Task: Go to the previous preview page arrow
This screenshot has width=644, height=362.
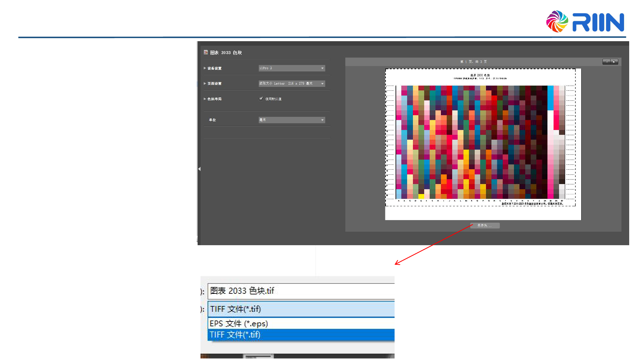Action: [x=606, y=62]
